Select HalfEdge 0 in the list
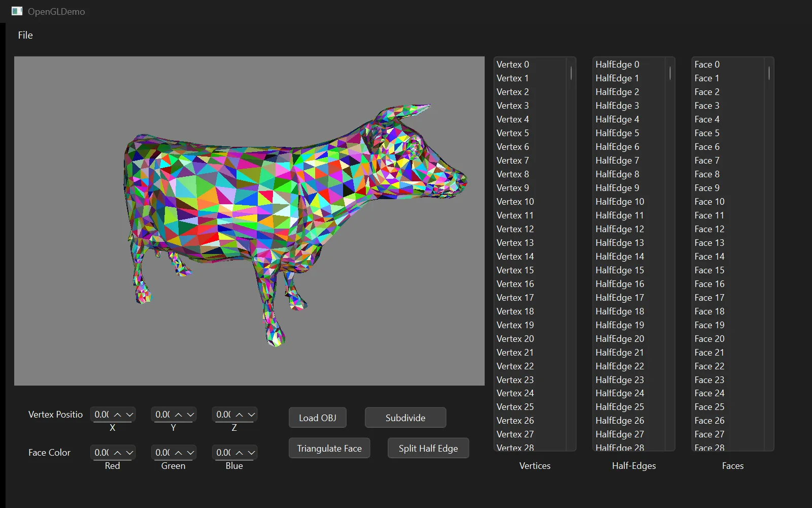 coord(629,65)
